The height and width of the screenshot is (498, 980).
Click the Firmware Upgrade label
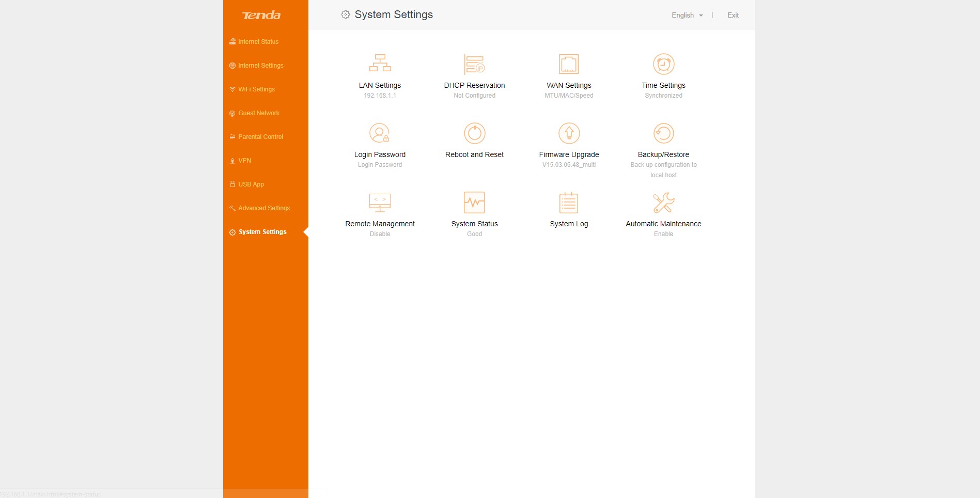point(569,154)
